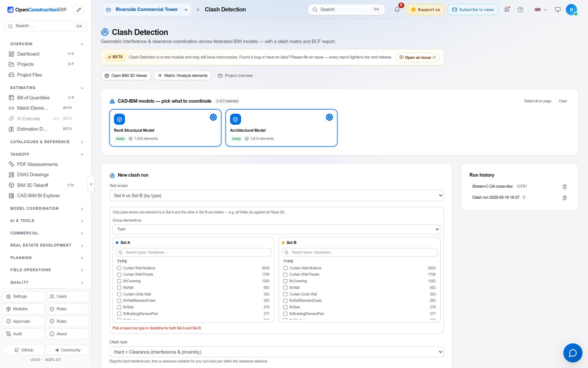Open the chat support bubble
Viewport: 588px width, 368px height.
pos(573,353)
